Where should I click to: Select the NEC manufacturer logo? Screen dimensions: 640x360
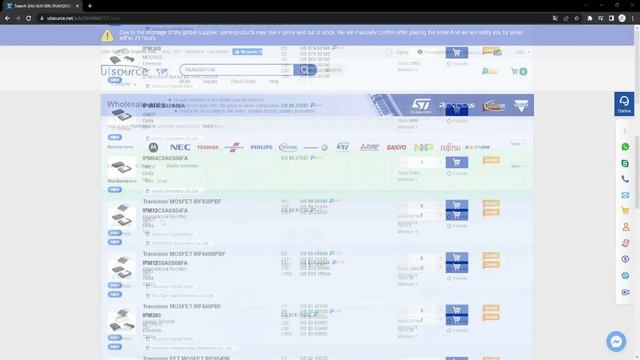pos(180,147)
